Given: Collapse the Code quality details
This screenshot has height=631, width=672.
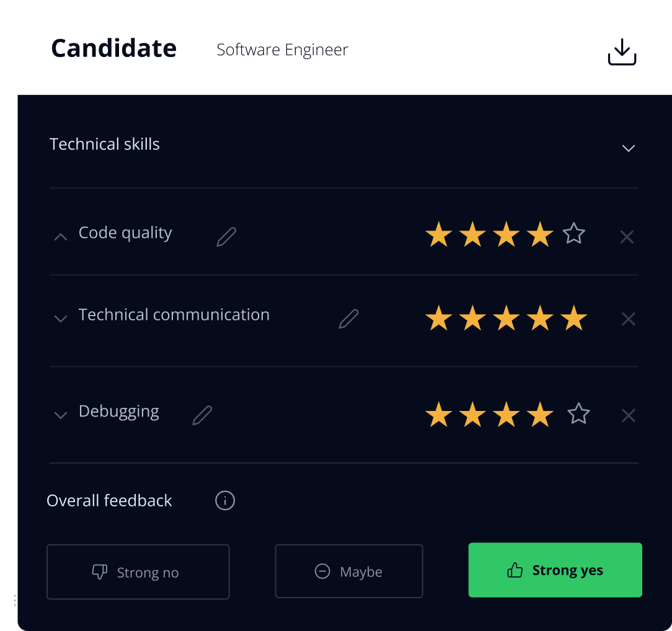Looking at the screenshot, I should 61,237.
